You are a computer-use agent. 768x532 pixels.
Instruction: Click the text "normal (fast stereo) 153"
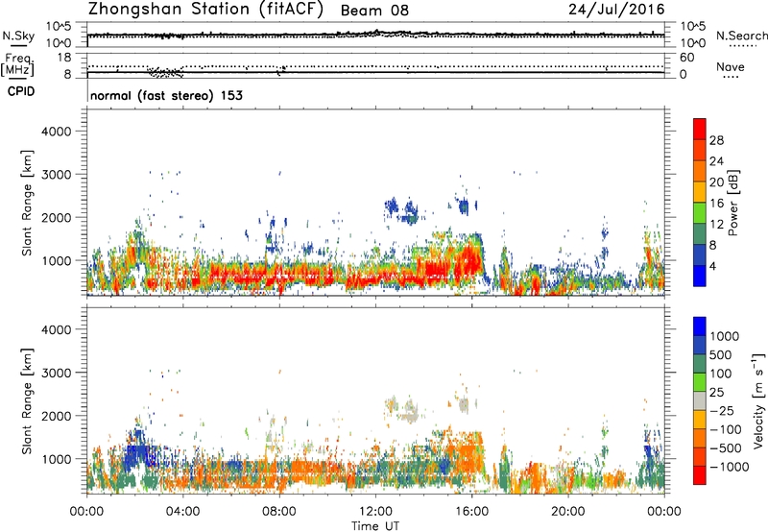166,95
